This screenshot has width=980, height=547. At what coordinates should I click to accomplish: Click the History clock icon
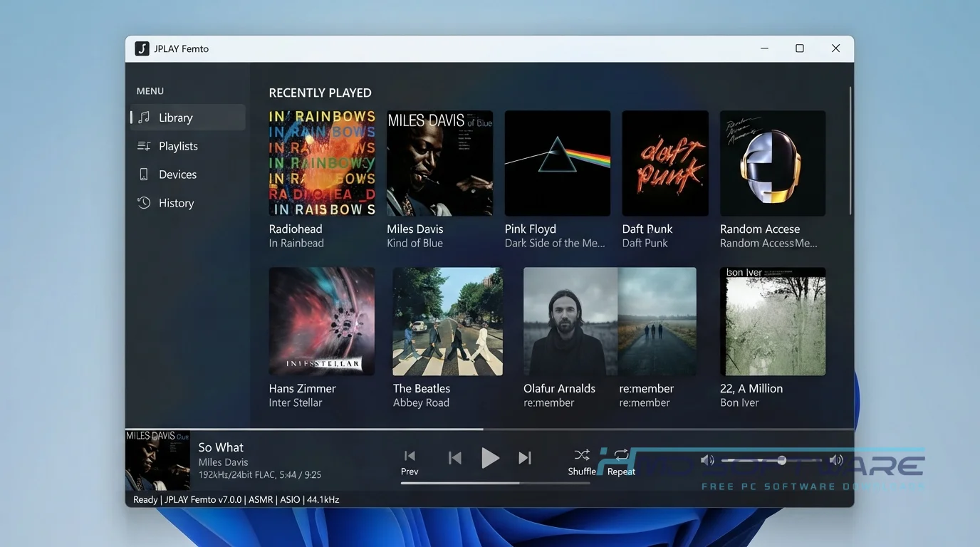pyautogui.click(x=144, y=203)
